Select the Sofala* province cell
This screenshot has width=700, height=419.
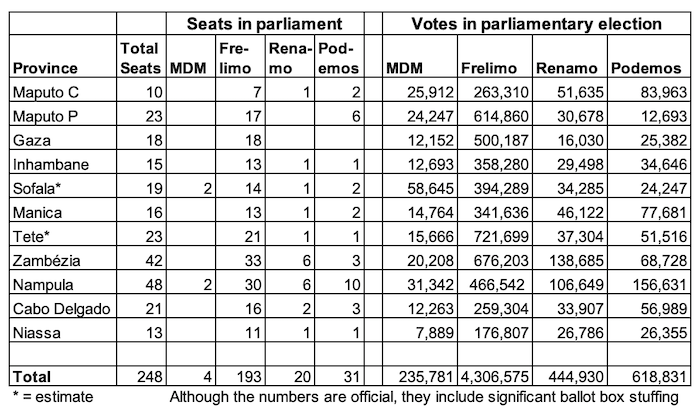coord(35,187)
